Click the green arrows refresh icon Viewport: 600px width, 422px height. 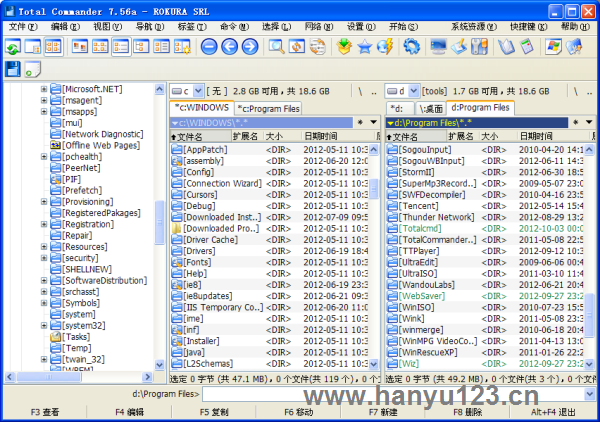pos(13,47)
